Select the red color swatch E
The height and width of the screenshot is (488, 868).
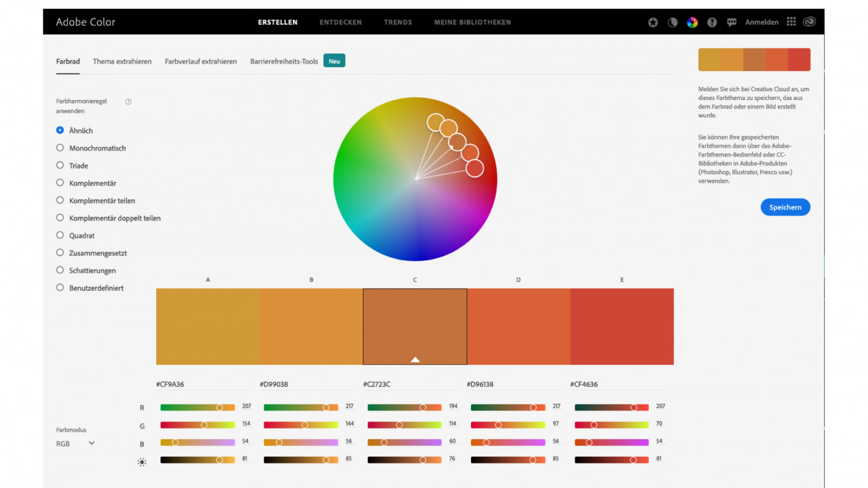(x=621, y=326)
